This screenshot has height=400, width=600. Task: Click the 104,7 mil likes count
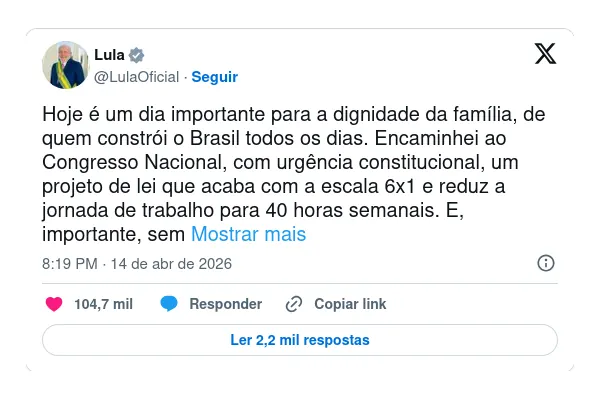pos(104,304)
